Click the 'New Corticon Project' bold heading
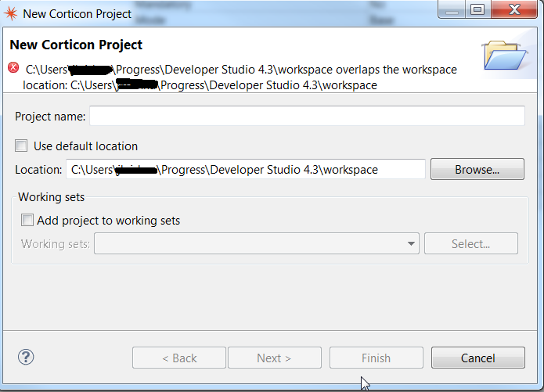This screenshot has height=392, width=544. 76,45
